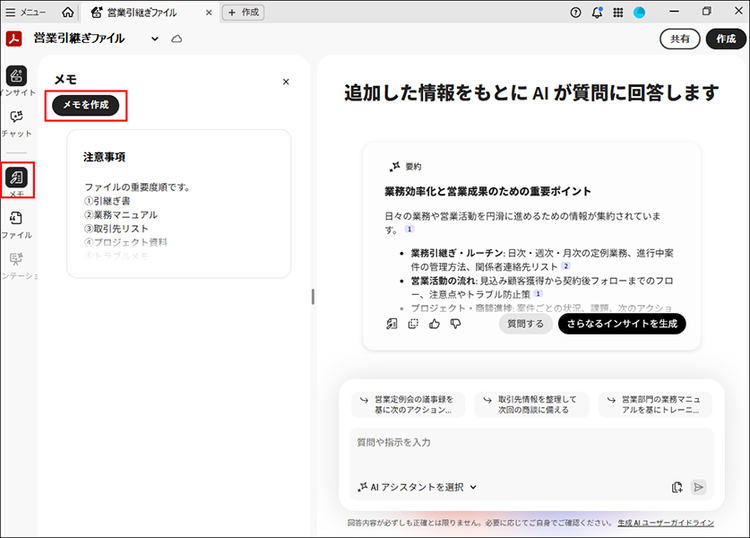
Task: Click the thumbs-up icon under the summary
Action: (434, 324)
